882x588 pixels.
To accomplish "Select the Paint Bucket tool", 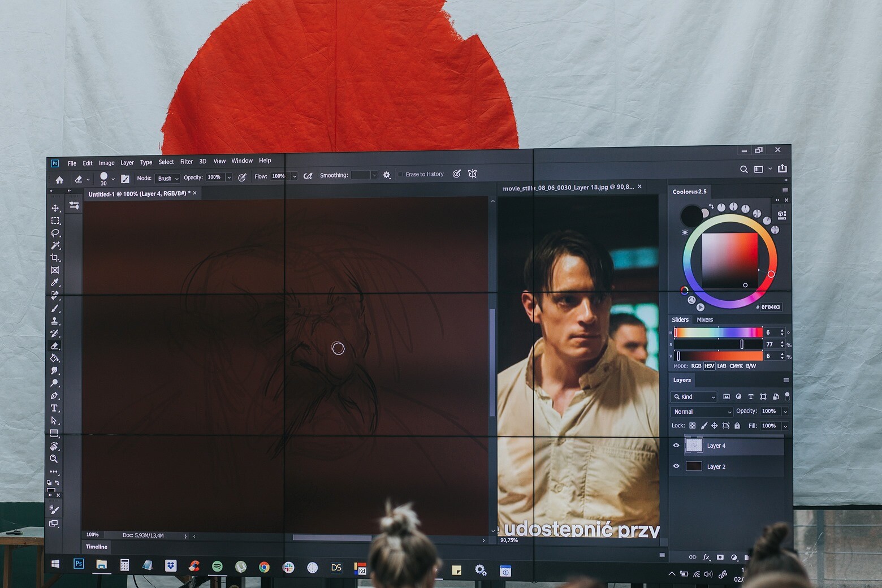I will [55, 358].
